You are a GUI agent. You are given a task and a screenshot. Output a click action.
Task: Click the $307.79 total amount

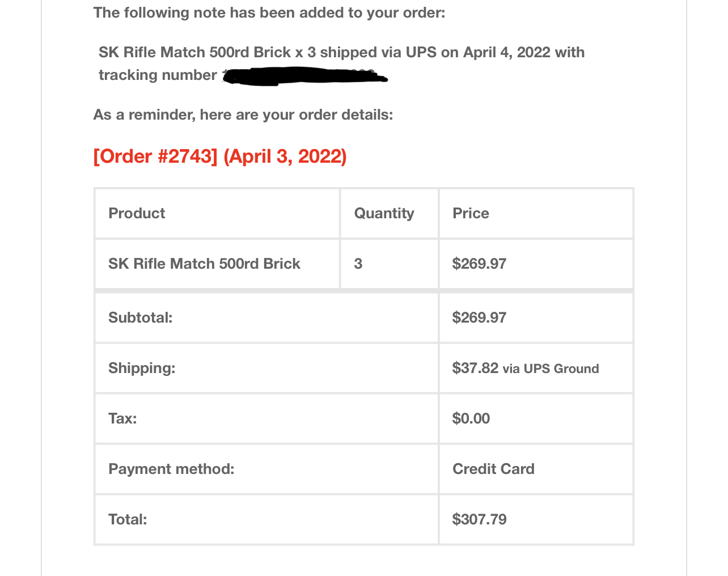(x=479, y=519)
